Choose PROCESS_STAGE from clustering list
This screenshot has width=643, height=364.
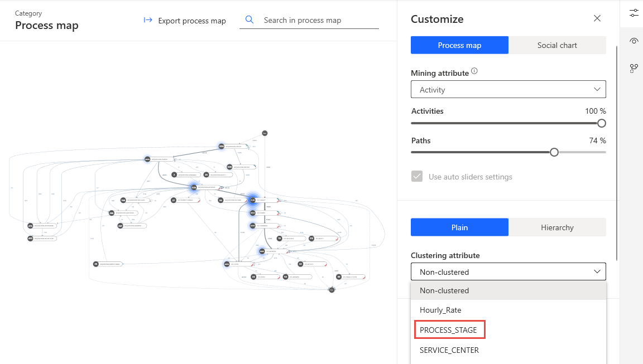449,330
